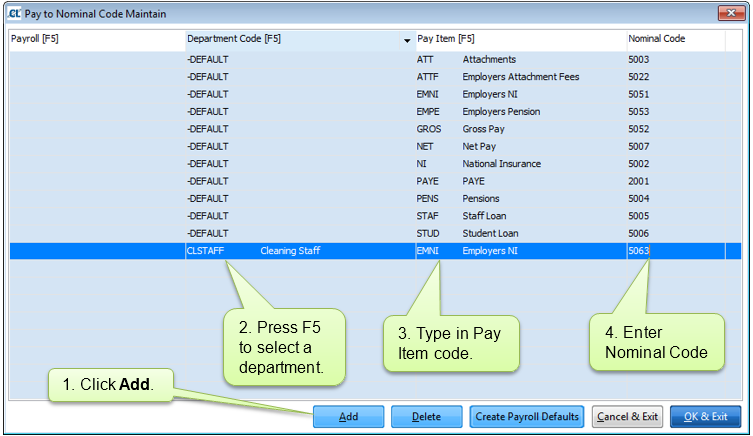Choose Cancel & Exit
The width and height of the screenshot is (753, 436).
coord(626,416)
